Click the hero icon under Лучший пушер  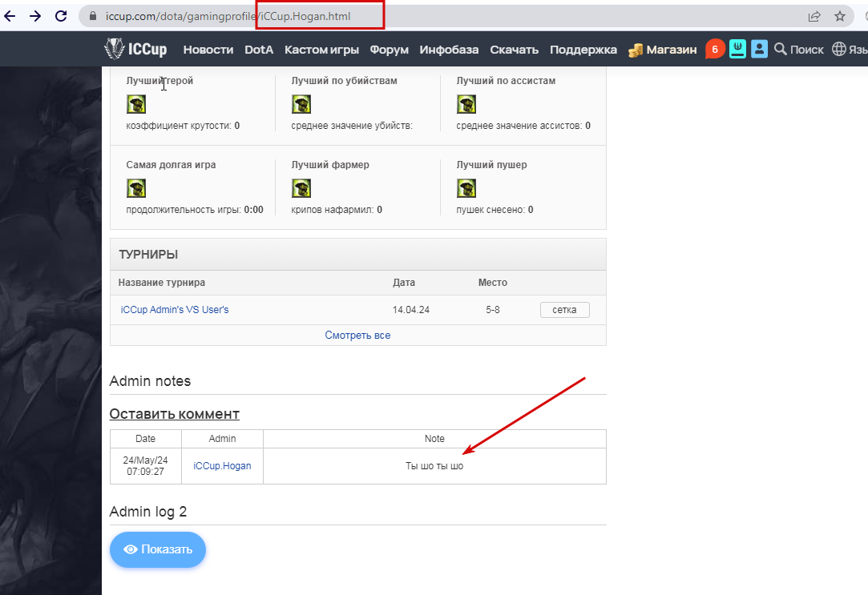click(466, 188)
